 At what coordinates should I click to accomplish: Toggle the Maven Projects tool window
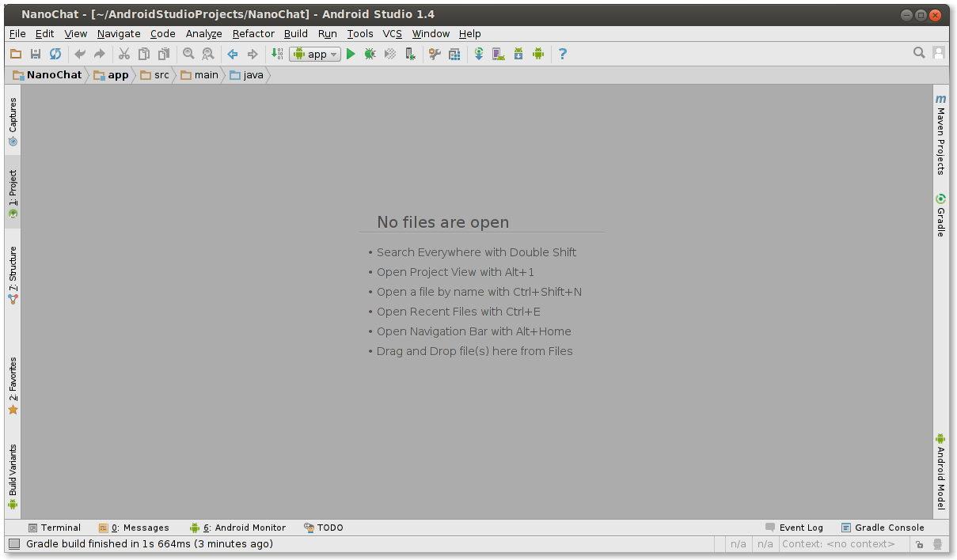(940, 134)
